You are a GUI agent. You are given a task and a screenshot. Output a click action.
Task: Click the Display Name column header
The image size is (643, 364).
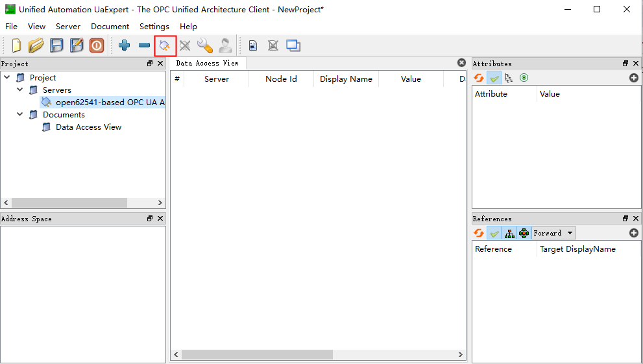pos(346,79)
